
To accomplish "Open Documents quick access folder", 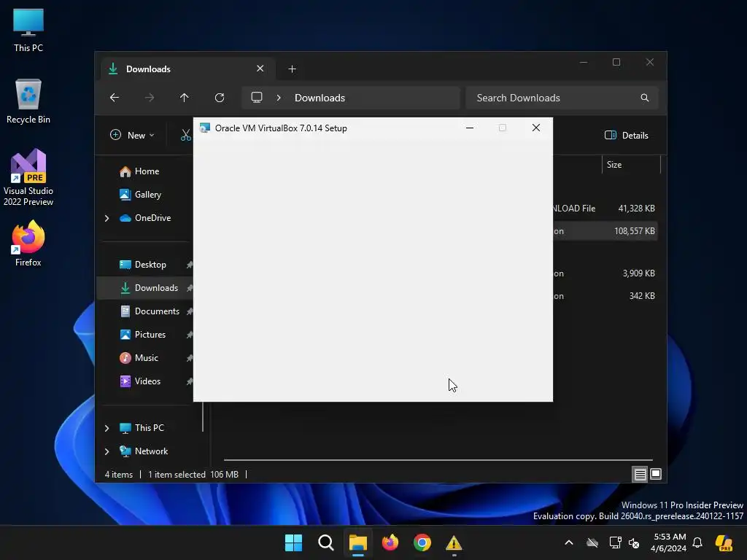I will (x=150, y=311).
